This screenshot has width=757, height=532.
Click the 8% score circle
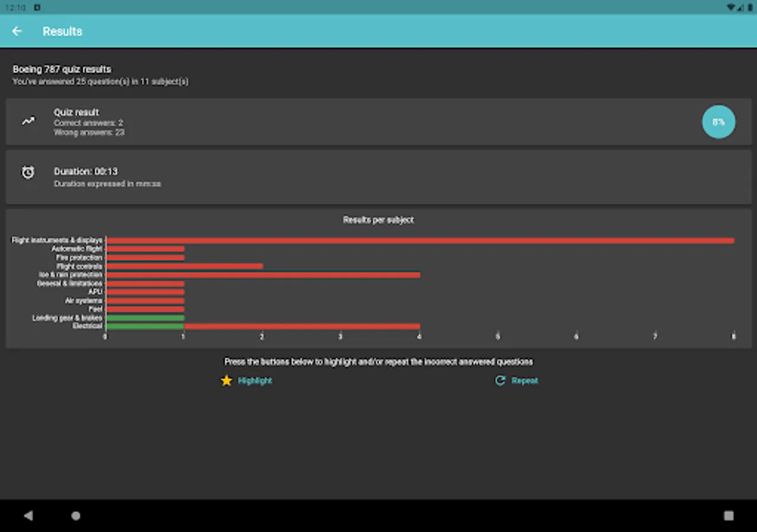[719, 122]
